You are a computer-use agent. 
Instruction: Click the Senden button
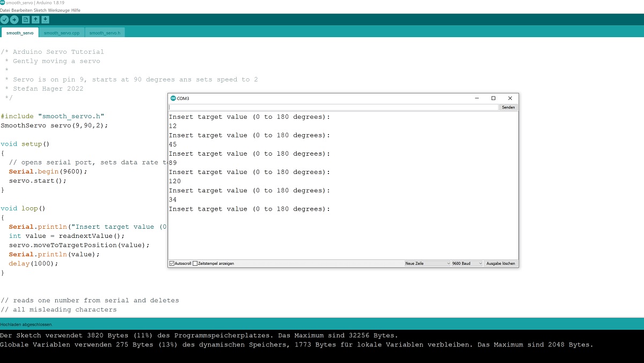coord(508,107)
